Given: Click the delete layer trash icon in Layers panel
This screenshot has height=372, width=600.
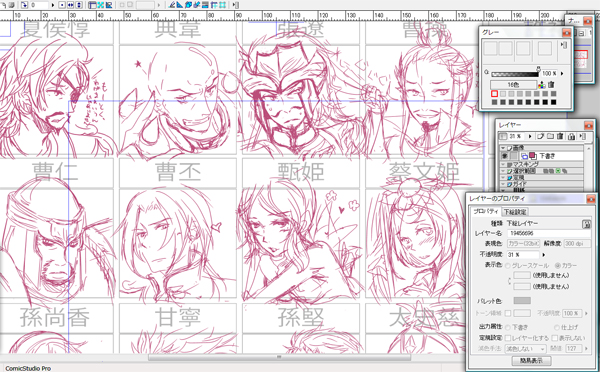Looking at the screenshot, I should [x=560, y=136].
